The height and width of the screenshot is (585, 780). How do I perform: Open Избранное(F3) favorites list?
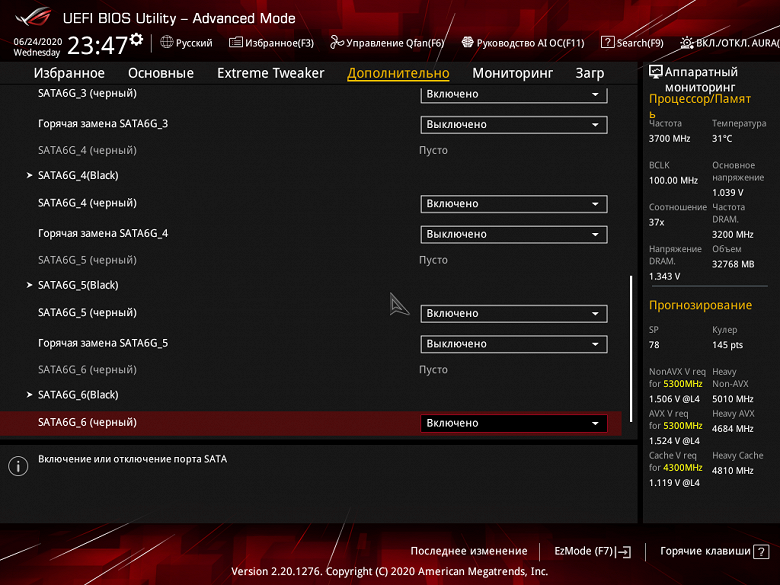tap(272, 43)
